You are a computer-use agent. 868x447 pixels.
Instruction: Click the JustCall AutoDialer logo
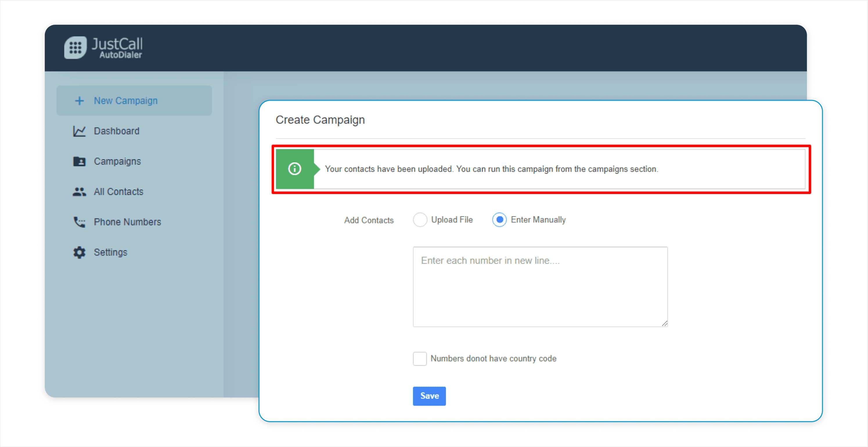(103, 48)
